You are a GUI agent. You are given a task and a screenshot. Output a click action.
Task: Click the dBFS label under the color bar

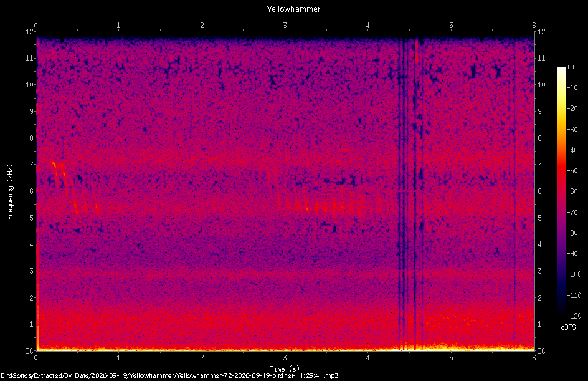568,327
